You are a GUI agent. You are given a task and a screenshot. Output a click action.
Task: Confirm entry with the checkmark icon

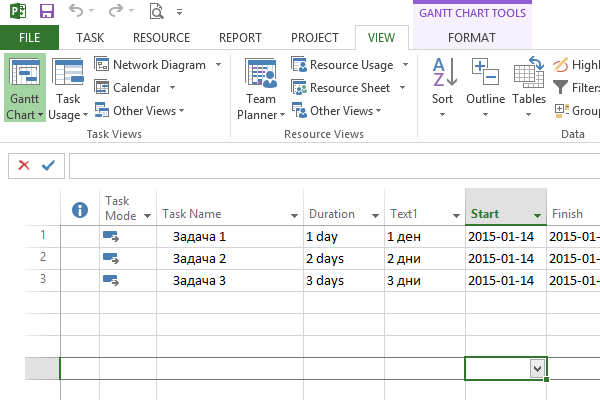pyautogui.click(x=48, y=165)
